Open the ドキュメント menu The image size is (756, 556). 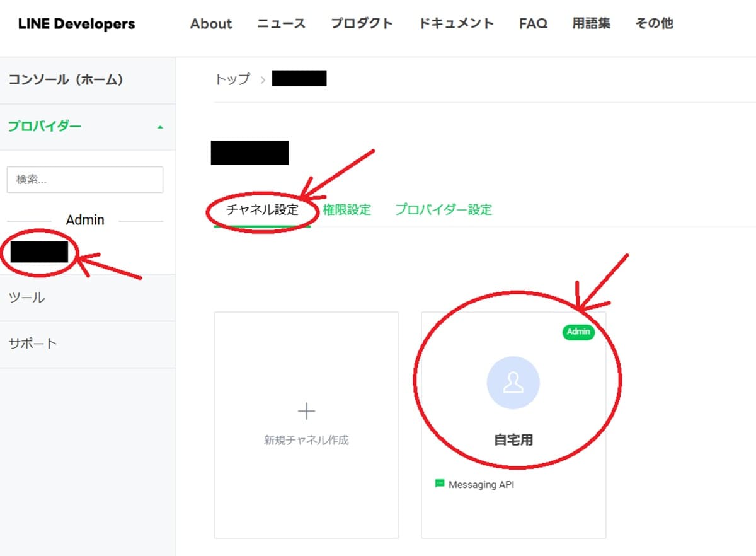(456, 24)
